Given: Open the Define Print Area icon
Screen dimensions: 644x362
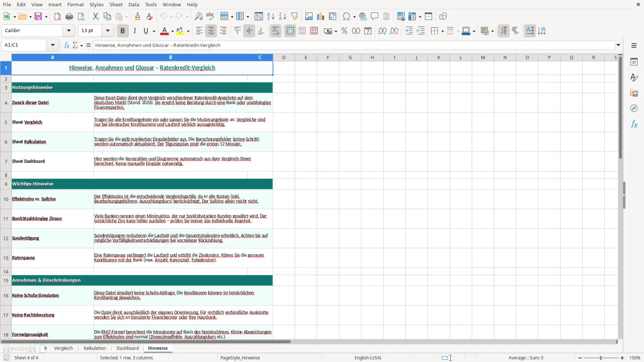Looking at the screenshot, I should pyautogui.click(x=401, y=17).
